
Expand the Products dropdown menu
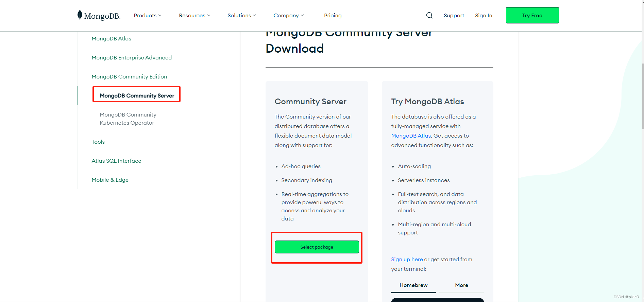(x=148, y=15)
